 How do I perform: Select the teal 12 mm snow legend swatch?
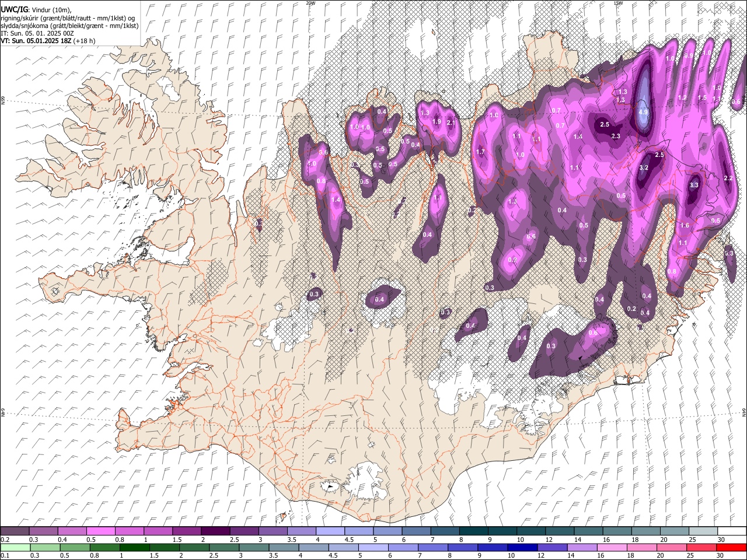[558, 531]
